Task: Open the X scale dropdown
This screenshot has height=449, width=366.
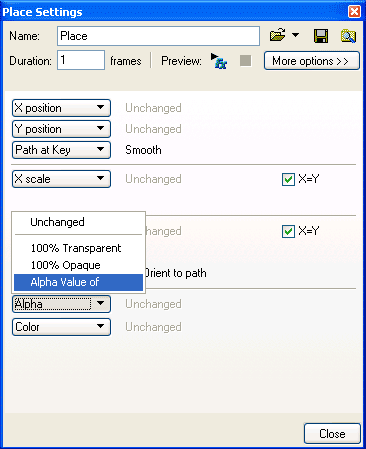Action: 61,179
